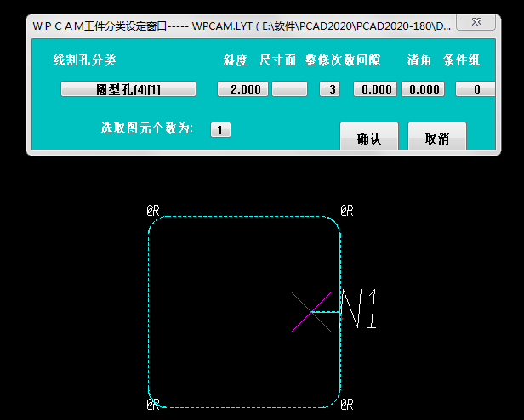Click the 选取图元个数 count field
The image size is (524, 420).
[x=220, y=129]
